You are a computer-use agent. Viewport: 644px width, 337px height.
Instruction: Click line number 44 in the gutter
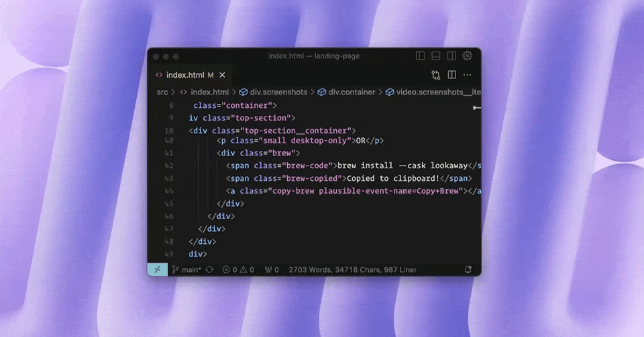[x=169, y=191]
